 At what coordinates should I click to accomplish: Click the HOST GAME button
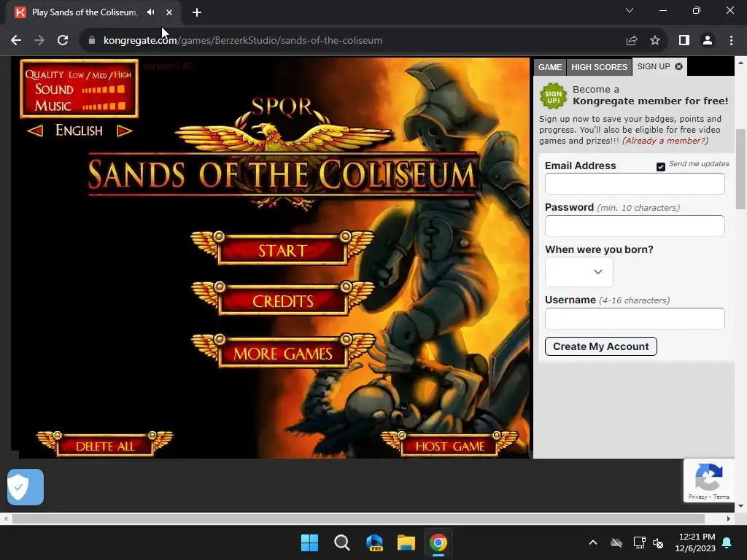point(449,445)
